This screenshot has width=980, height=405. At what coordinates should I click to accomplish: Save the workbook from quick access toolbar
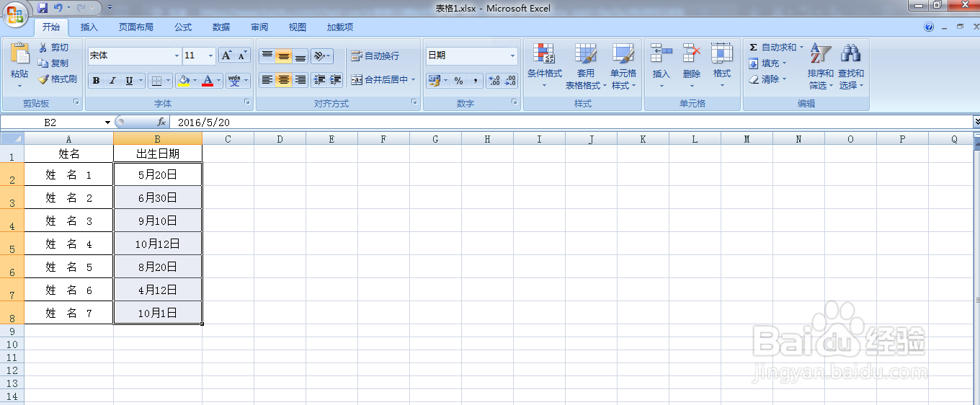click(x=43, y=8)
